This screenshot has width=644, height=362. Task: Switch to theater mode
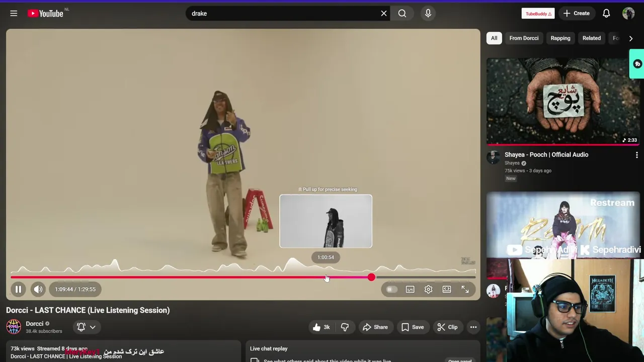(447, 289)
